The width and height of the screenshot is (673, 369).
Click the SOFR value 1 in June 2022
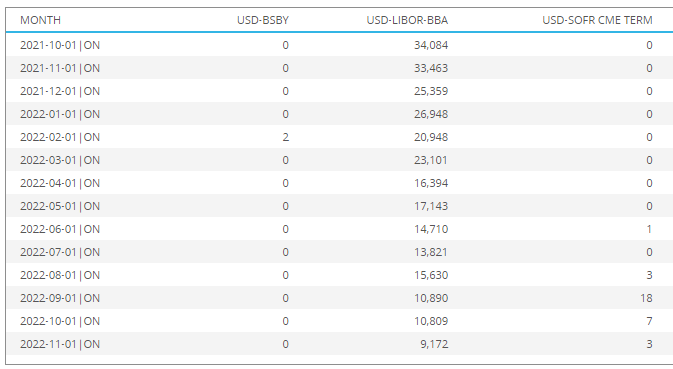[x=649, y=229]
